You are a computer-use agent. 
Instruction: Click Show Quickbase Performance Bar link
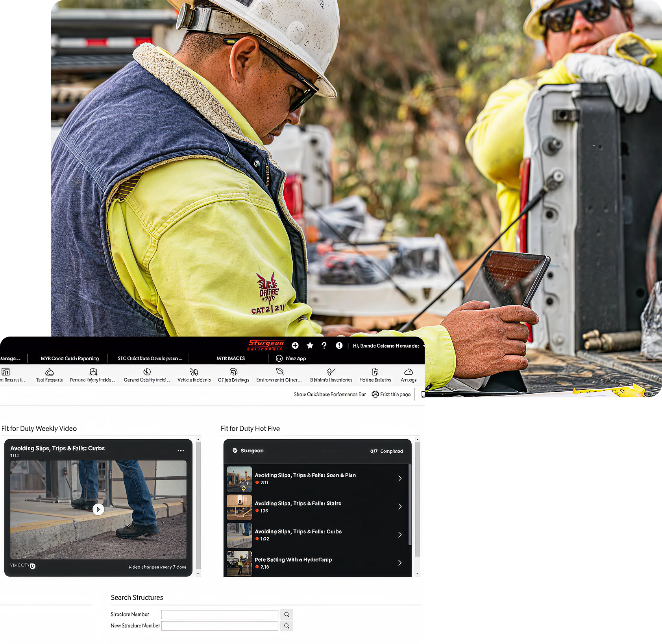pos(329,394)
